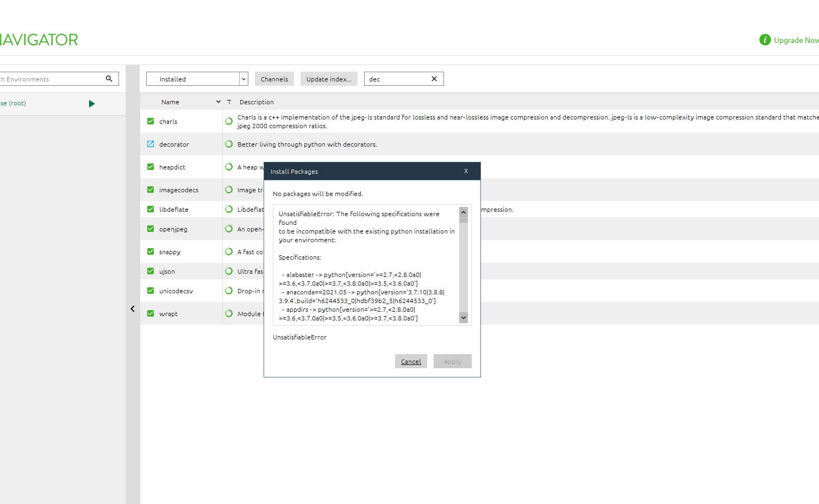Click inside the Search Environments field
This screenshot has height=504, width=819.
pos(54,78)
